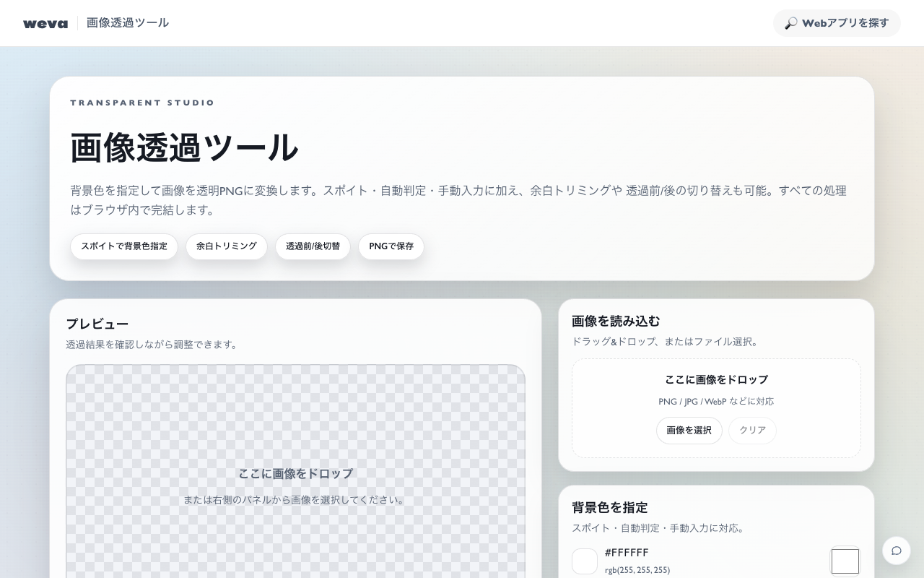Select the スポイトで背景色指定 chip
This screenshot has height=578, width=924.
click(x=124, y=246)
